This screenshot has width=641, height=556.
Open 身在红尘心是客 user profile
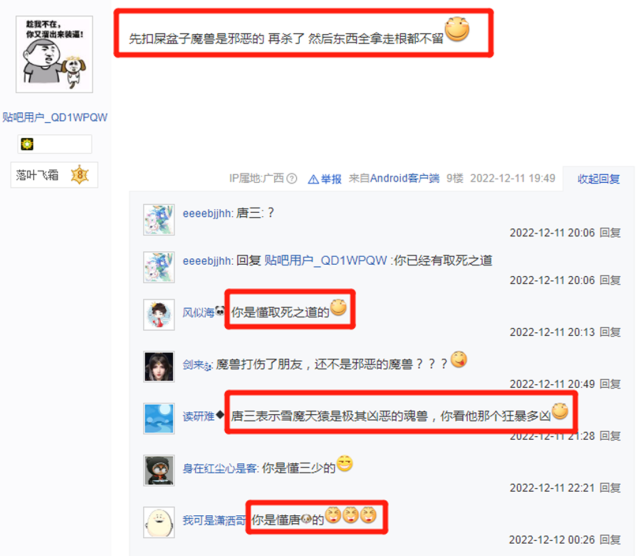(x=220, y=468)
